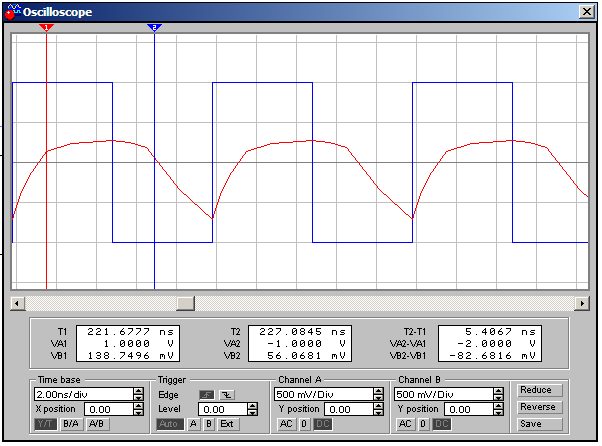Screen dimensions: 602x446
Task: Click T1 readout 221.6777 ns
Action: tap(130, 332)
